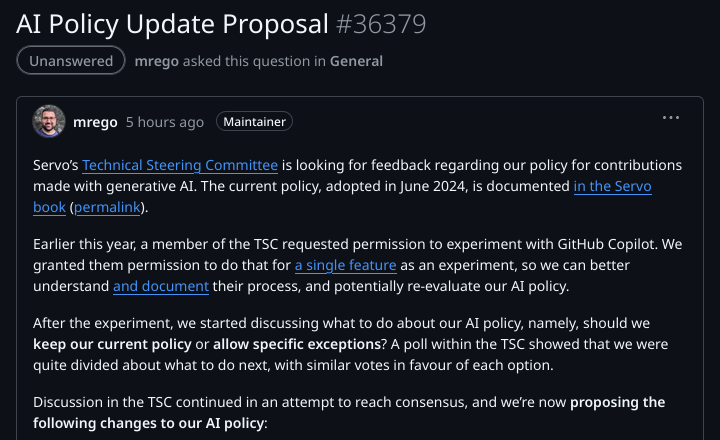Click the mrego username beside the avatar

(x=95, y=122)
